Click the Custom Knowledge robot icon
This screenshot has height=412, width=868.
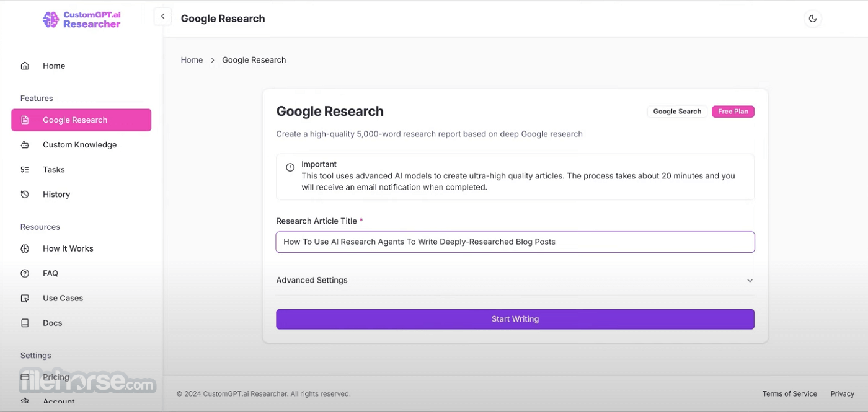tap(25, 145)
